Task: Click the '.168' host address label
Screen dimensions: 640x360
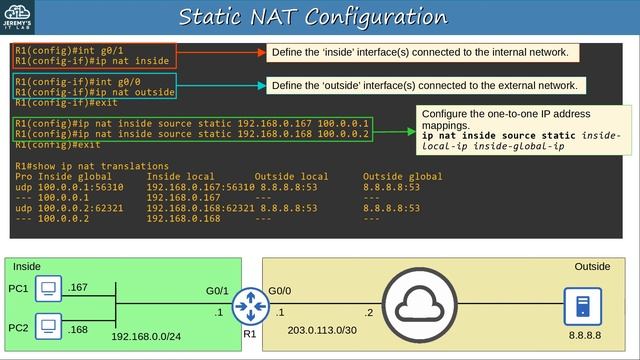Action: 78,329
